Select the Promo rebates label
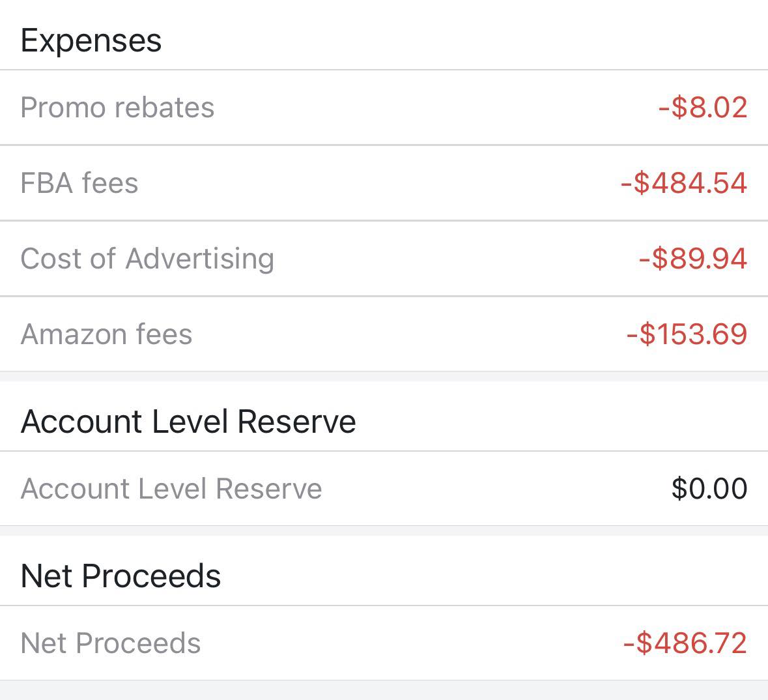 click(x=117, y=108)
